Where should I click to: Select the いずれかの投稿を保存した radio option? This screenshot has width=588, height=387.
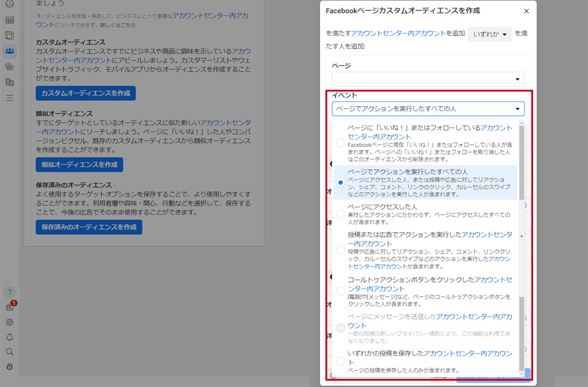pos(340,361)
